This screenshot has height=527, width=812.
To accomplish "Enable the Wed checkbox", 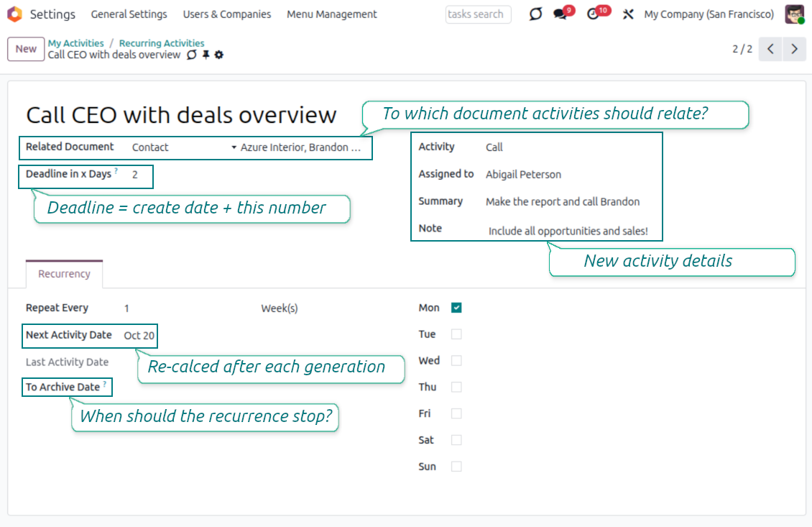I will click(x=456, y=361).
